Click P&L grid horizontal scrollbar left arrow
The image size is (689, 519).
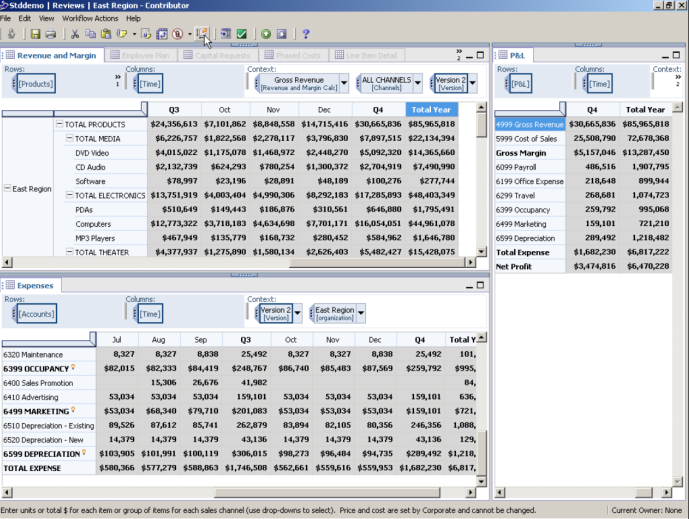click(500, 492)
